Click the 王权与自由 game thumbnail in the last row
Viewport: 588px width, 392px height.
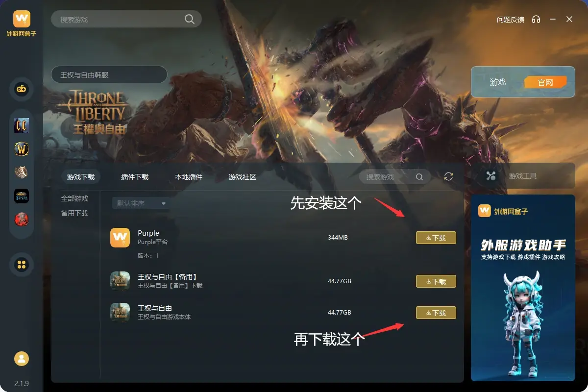120,313
